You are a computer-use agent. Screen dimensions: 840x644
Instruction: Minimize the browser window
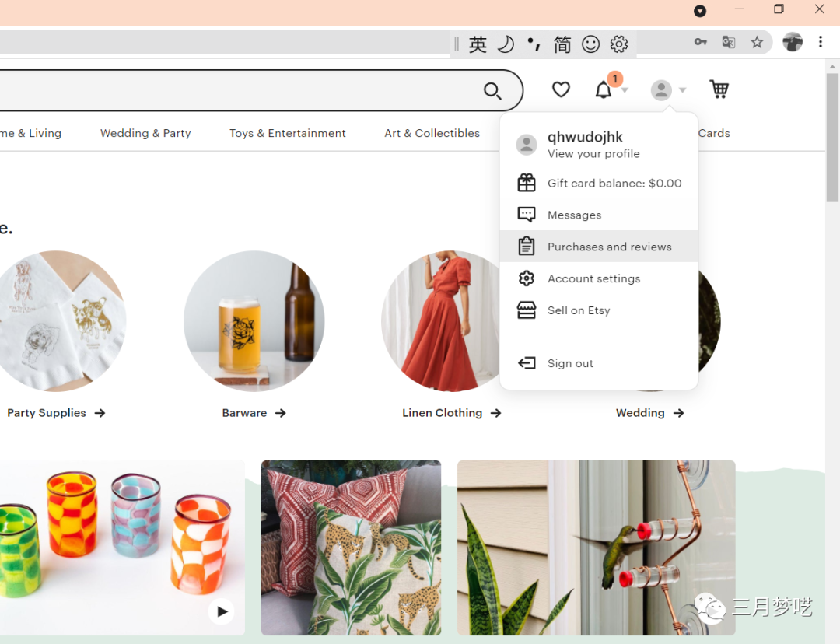coord(740,9)
